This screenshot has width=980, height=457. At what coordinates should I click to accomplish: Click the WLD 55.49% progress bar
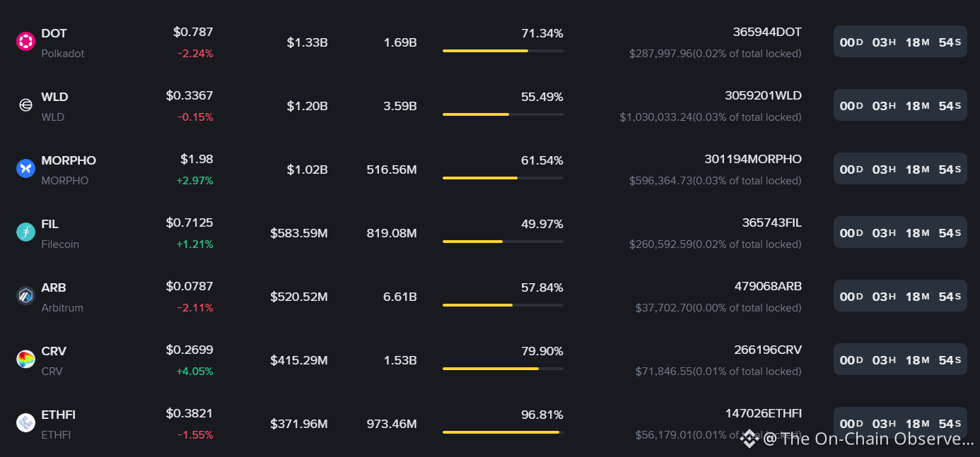(x=503, y=114)
